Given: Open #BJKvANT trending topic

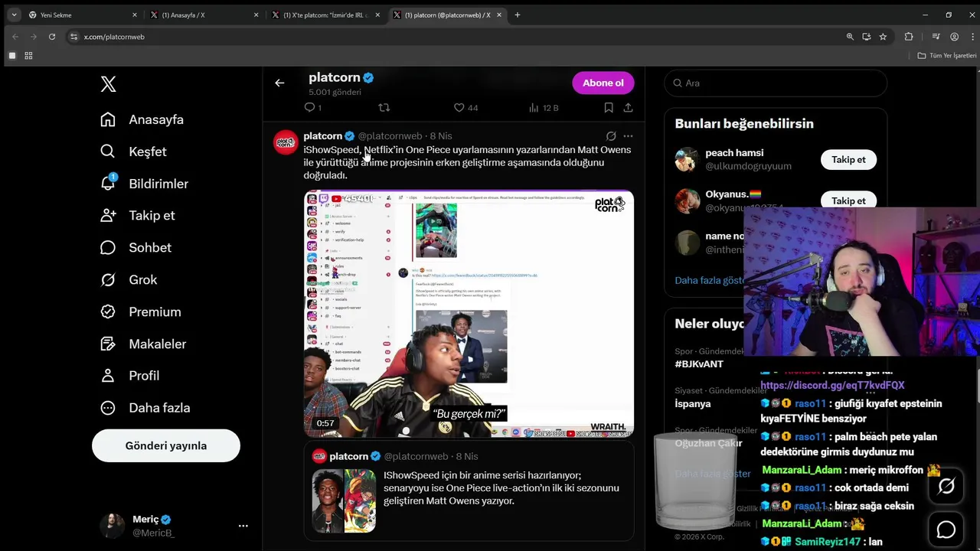Looking at the screenshot, I should pyautogui.click(x=698, y=364).
